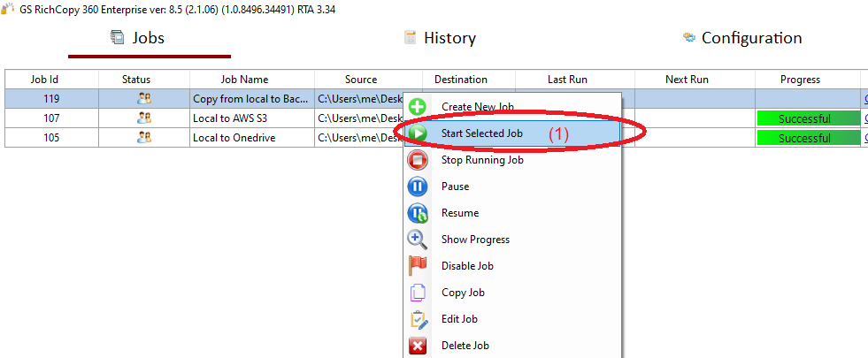
Task: Select Resume in the context menu
Action: coord(460,213)
